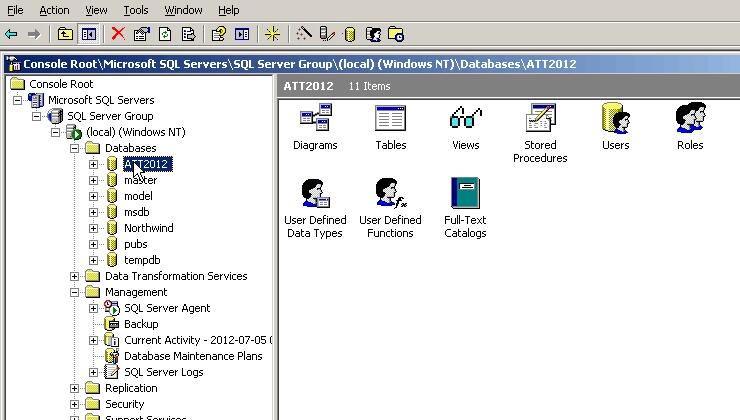This screenshot has height=420, width=740.
Task: Go up one level in the tree
Action: pyautogui.click(x=65, y=34)
